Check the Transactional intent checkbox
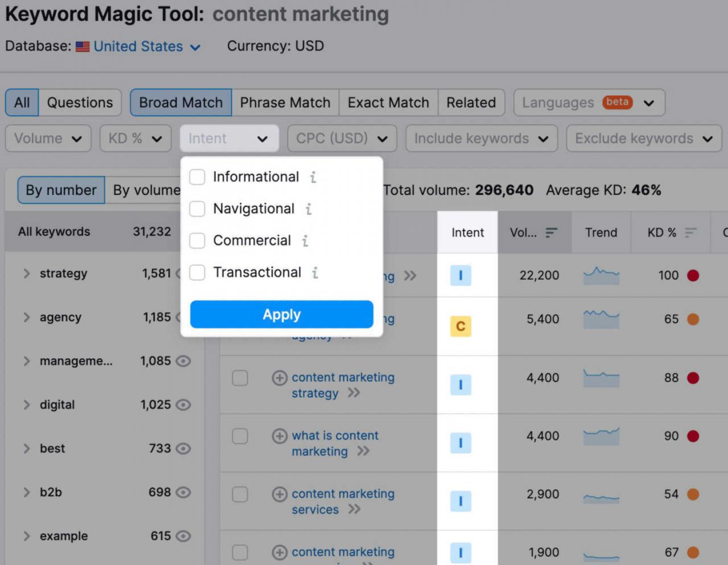This screenshot has width=728, height=565. (x=197, y=272)
